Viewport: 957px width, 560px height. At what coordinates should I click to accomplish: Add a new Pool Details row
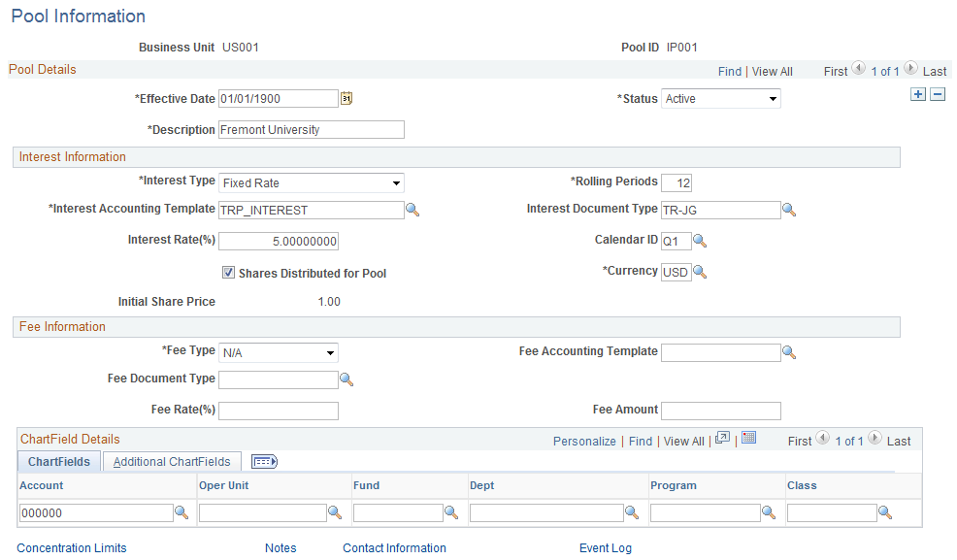pos(917,94)
